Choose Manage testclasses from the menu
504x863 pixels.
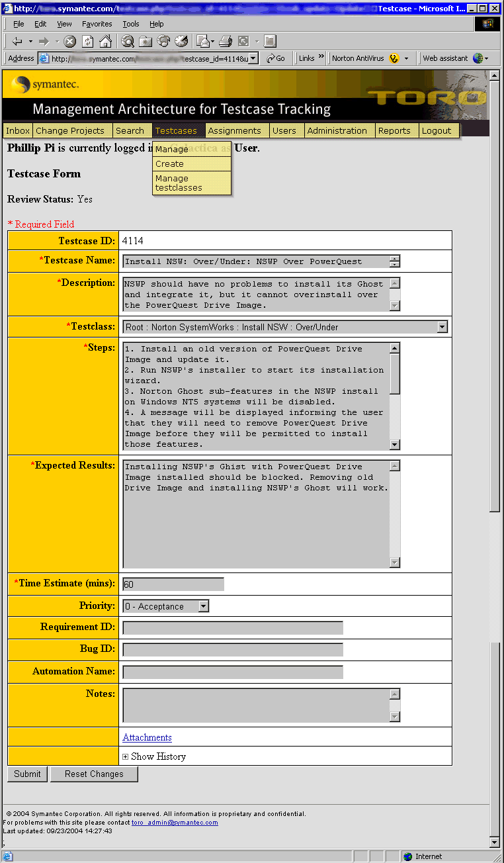[179, 183]
